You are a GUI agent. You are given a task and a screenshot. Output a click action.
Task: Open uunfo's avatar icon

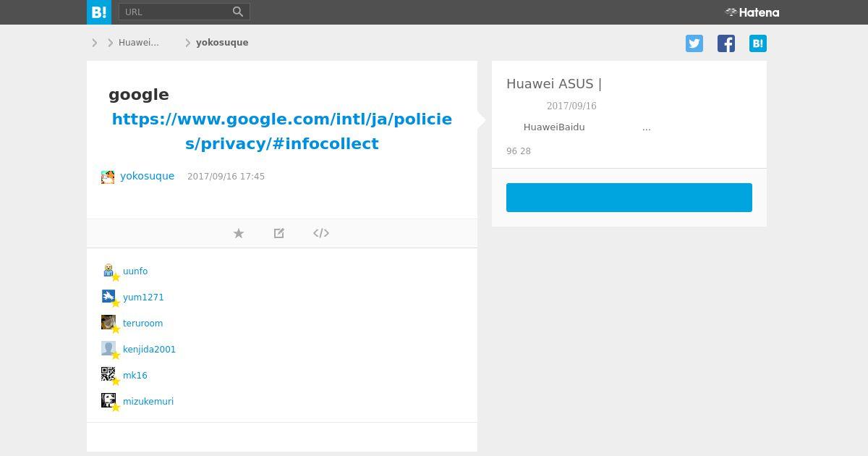coord(109,271)
